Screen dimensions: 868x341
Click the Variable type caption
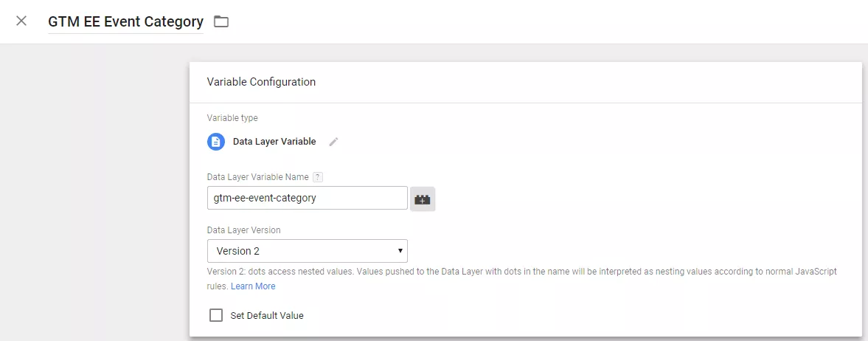[x=232, y=117]
